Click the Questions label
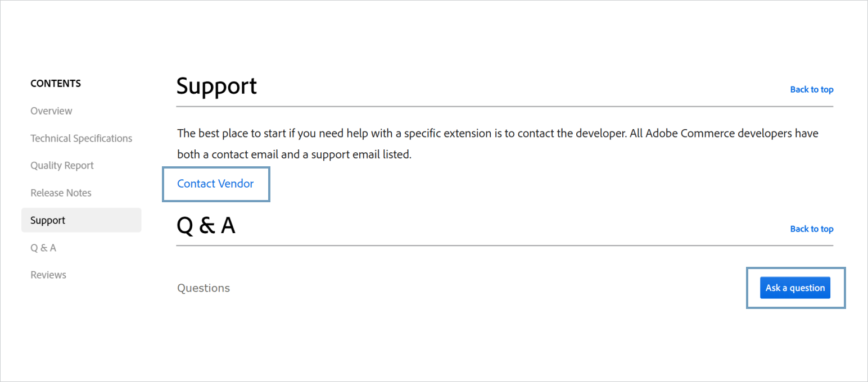 tap(204, 288)
